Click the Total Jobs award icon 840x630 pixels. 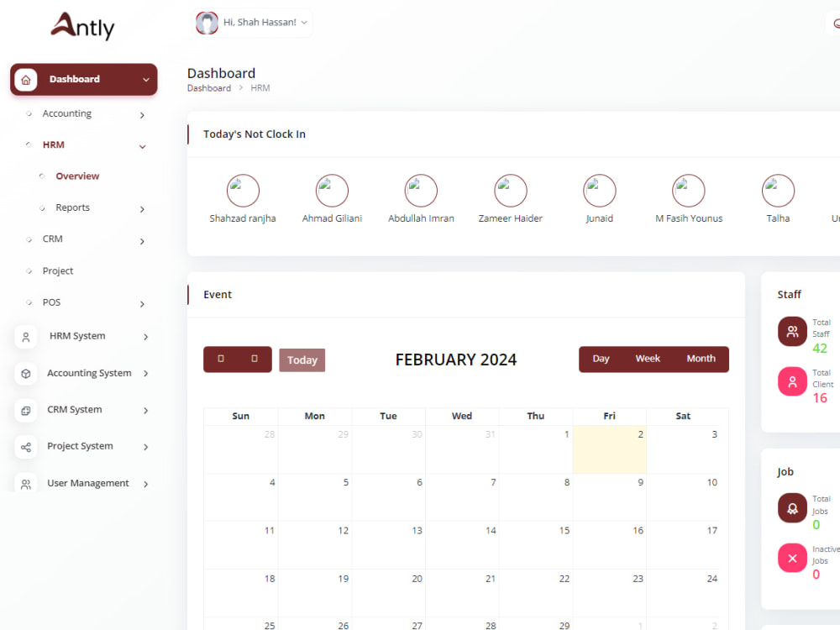[x=792, y=508]
